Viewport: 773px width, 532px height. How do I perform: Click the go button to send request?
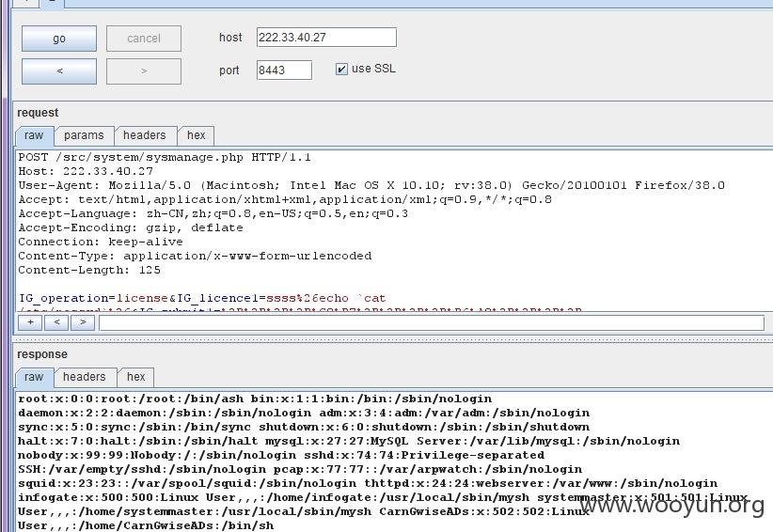(59, 39)
